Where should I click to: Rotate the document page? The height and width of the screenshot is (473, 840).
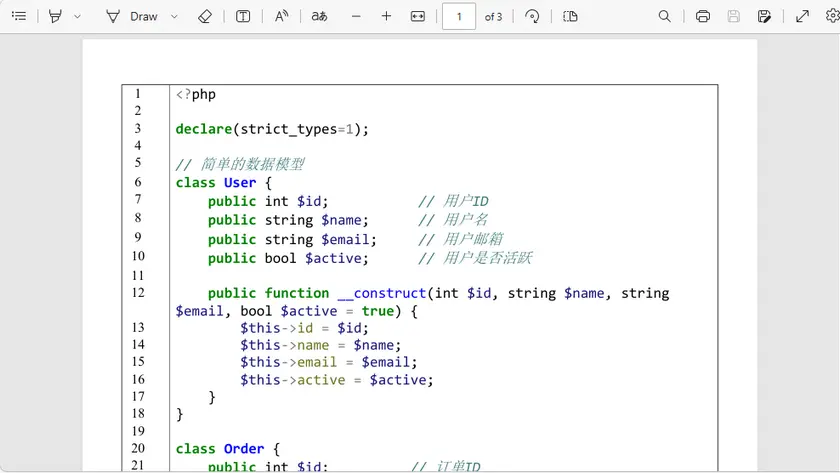532,16
